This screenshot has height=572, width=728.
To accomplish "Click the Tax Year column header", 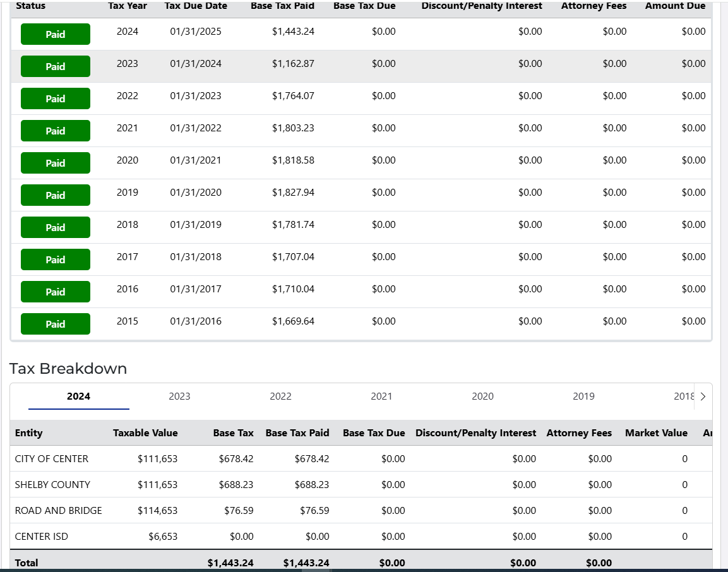I will point(128,6).
